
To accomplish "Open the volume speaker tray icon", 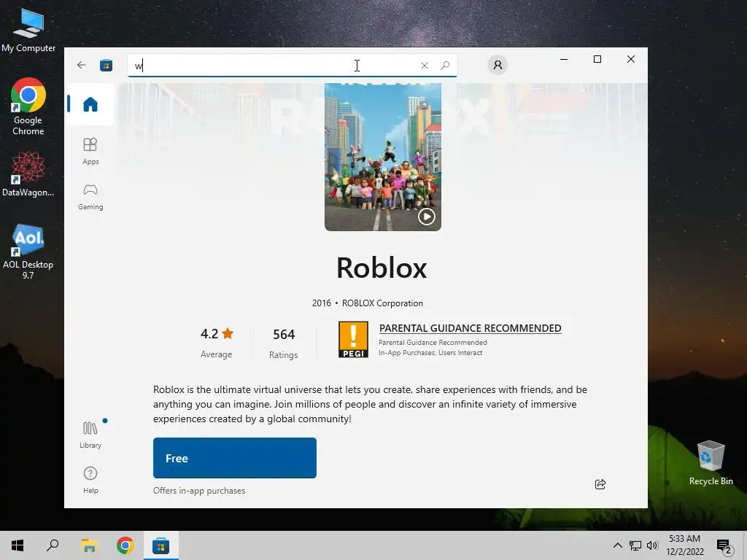I will [x=652, y=545].
